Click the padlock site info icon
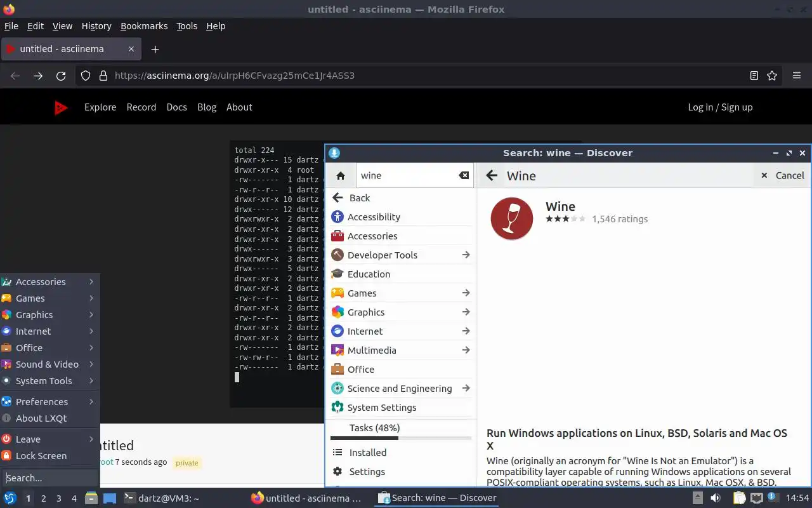Image resolution: width=812 pixels, height=508 pixels. click(x=103, y=76)
